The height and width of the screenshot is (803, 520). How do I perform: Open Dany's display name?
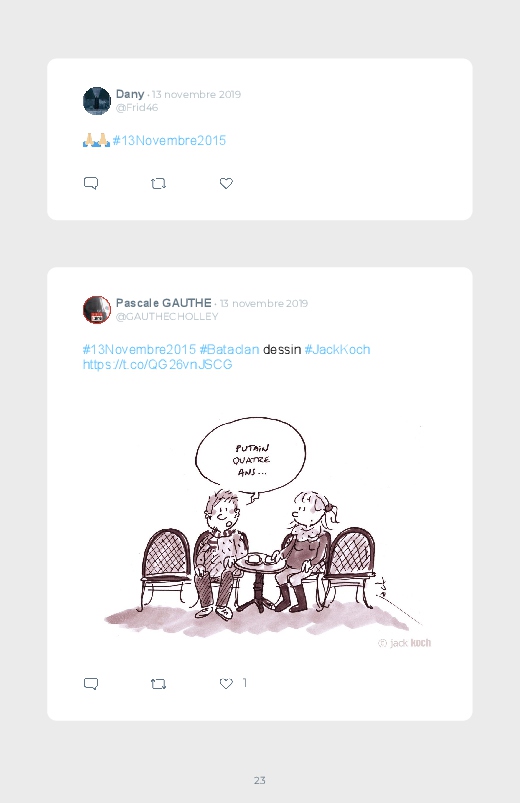coord(130,94)
